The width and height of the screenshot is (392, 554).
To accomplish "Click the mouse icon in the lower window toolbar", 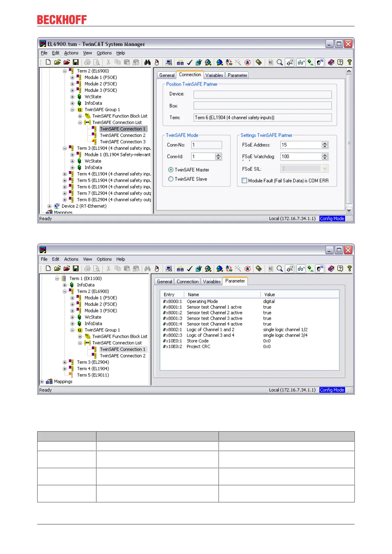I will pyautogui.click(x=157, y=268).
